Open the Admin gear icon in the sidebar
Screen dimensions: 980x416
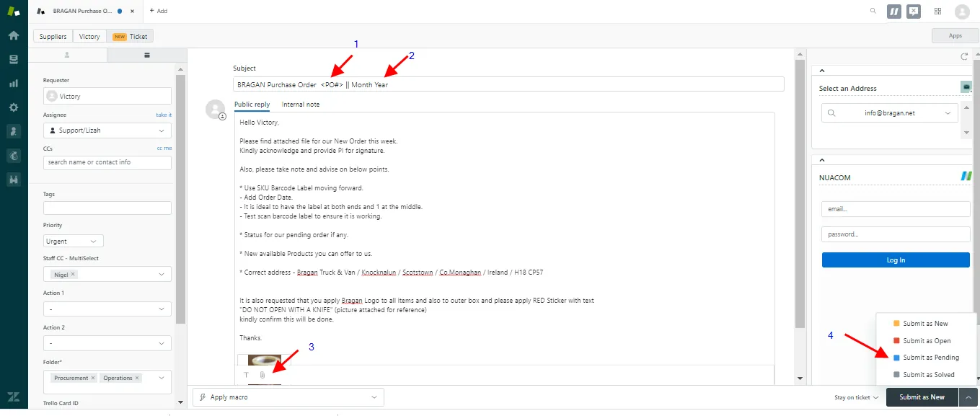tap(13, 107)
